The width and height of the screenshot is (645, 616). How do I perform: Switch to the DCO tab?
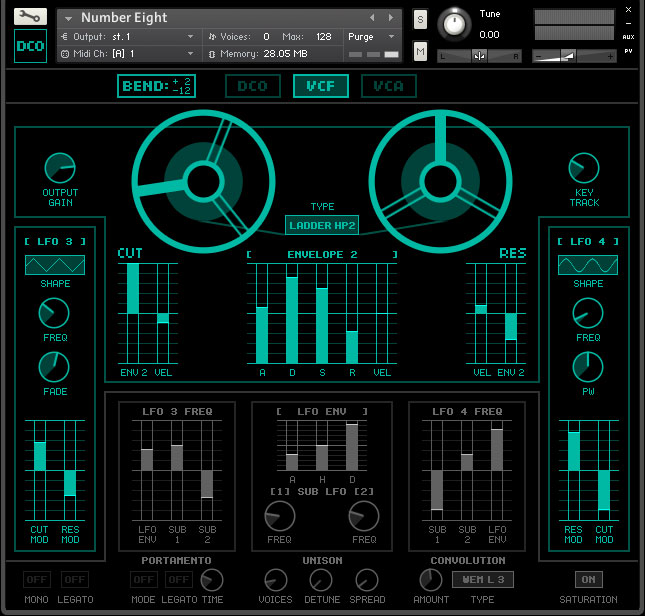click(x=253, y=86)
